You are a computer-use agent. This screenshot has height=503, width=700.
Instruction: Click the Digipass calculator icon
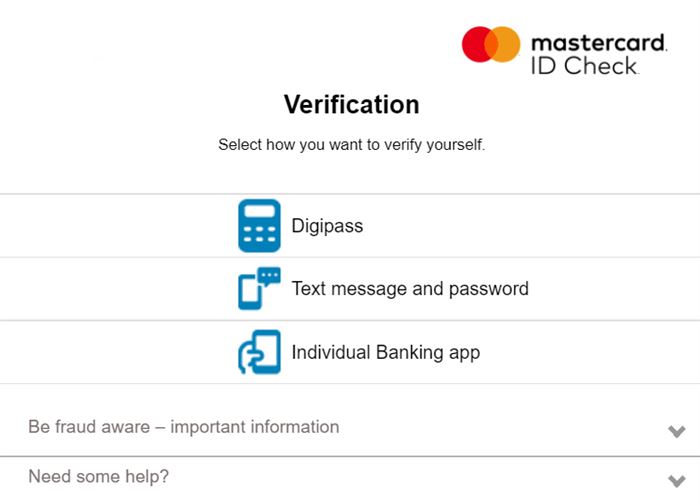point(259,226)
